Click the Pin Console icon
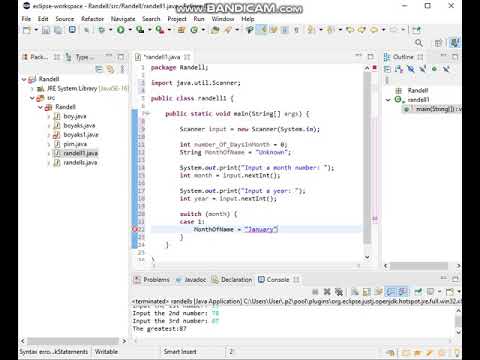Screen dimensions: 480x360 (x=418, y=292)
